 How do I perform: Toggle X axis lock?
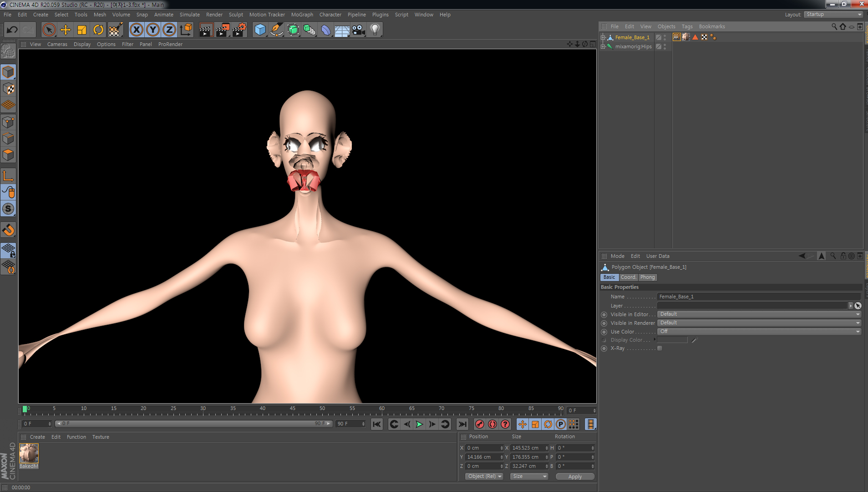click(x=136, y=30)
